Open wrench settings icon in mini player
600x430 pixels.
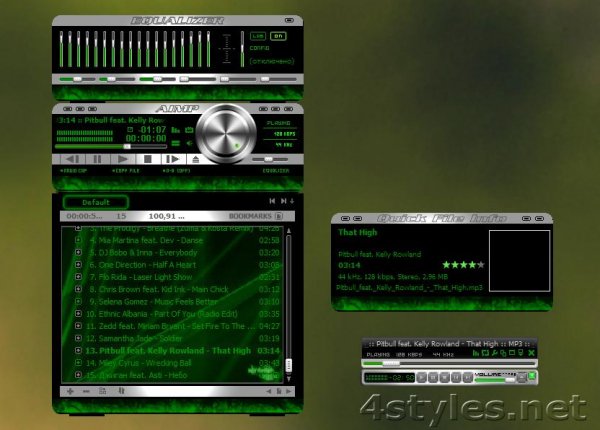pos(494,353)
